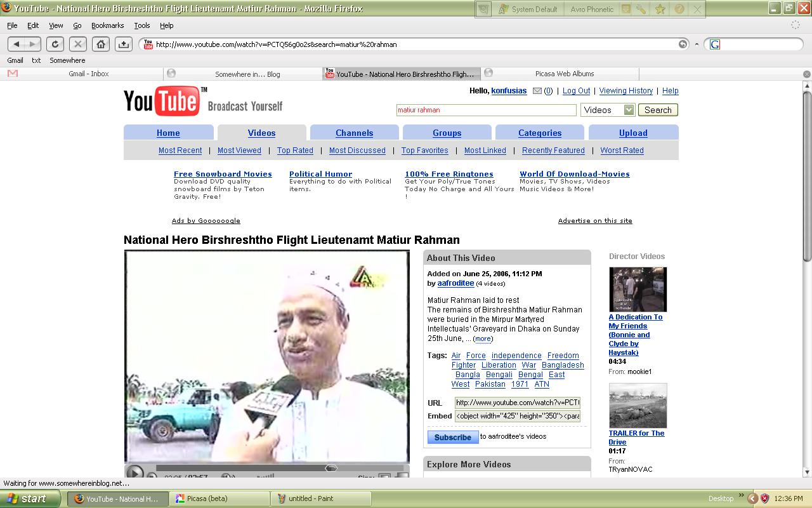Click the browser Back arrow button
This screenshot has width=812, height=508.
point(16,44)
